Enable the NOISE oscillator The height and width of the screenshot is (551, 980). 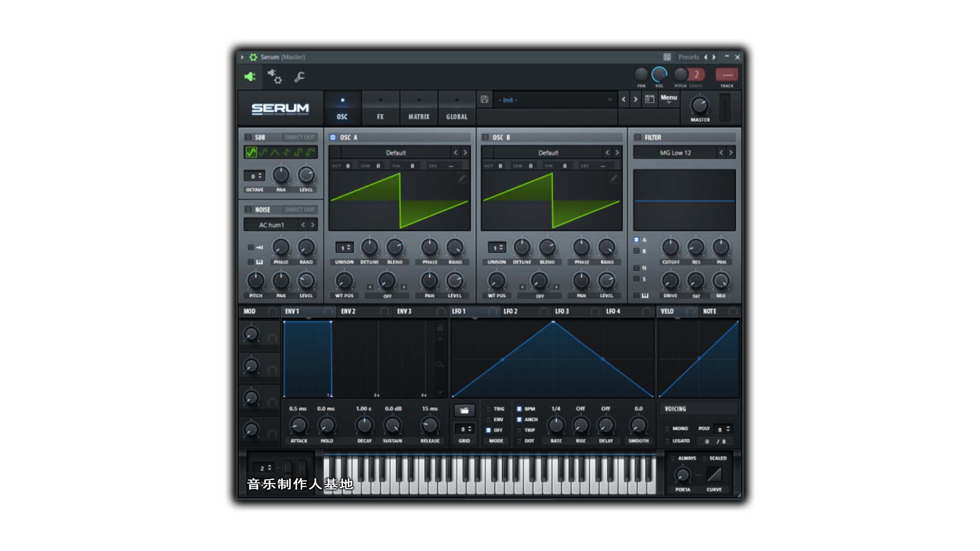click(248, 210)
